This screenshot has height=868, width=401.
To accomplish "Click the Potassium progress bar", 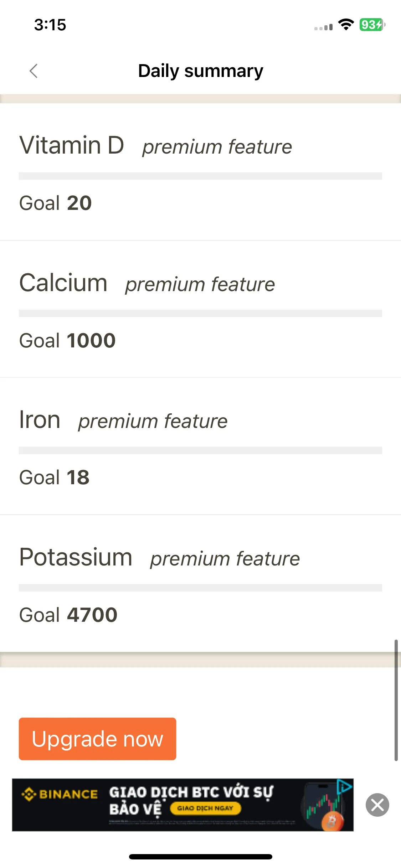I will coord(200,588).
